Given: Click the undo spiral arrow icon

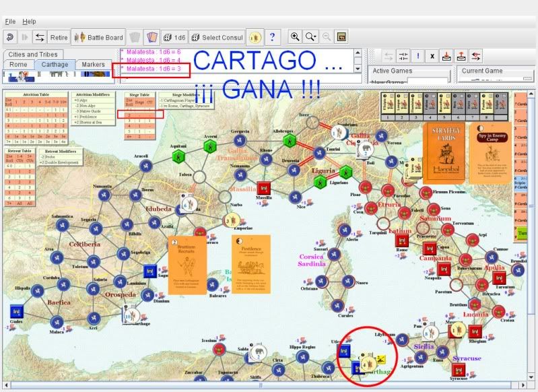Looking at the screenshot, I should (10, 37).
